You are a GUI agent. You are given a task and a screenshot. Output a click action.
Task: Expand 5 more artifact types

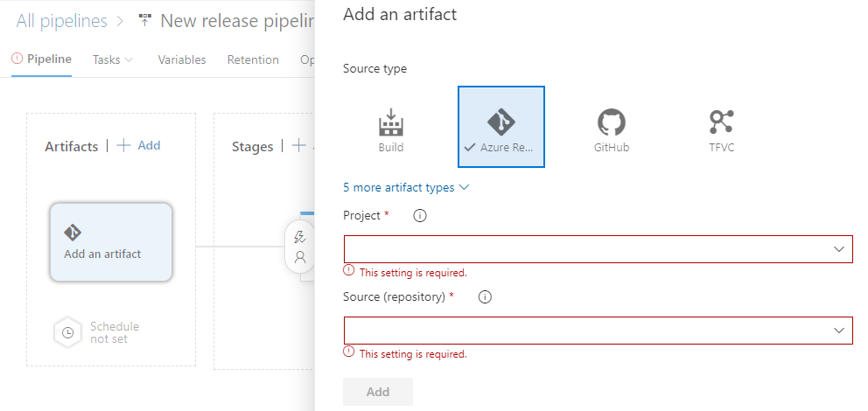point(406,187)
